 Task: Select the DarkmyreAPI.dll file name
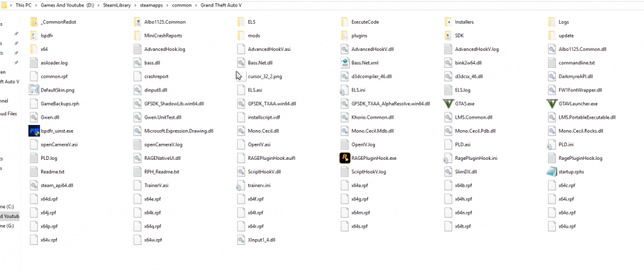575,77
